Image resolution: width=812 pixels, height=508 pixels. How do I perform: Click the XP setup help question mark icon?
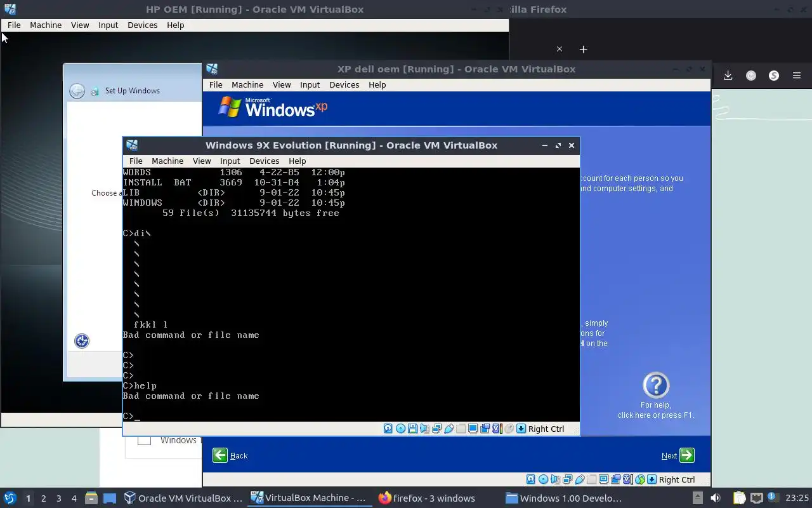click(656, 385)
